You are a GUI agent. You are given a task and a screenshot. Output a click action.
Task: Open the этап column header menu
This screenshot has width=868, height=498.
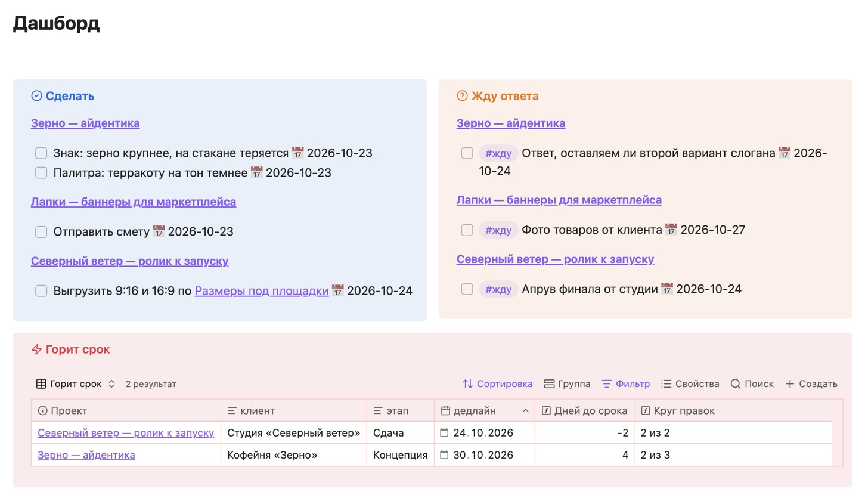[x=401, y=410]
